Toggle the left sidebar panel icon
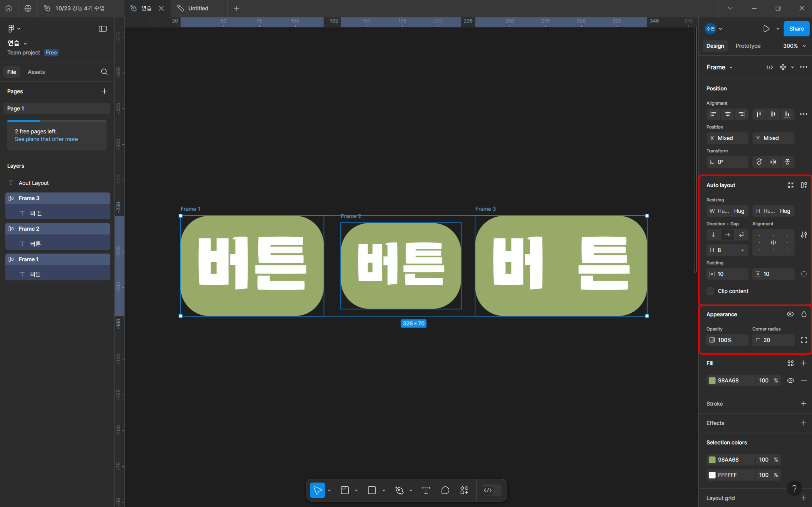Image resolution: width=812 pixels, height=507 pixels. pyautogui.click(x=103, y=29)
